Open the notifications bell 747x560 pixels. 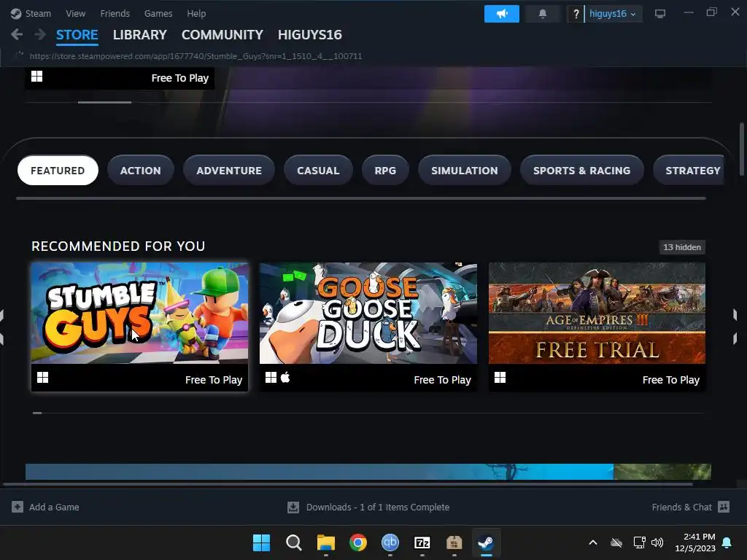[542, 14]
